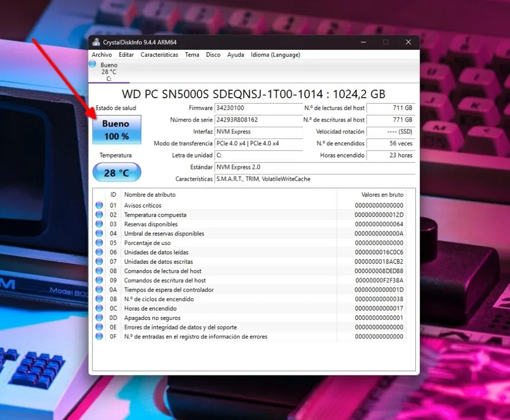Screen dimensions: 510x420
Task: Close the CrystalDiskInfo window
Action: click(408, 42)
